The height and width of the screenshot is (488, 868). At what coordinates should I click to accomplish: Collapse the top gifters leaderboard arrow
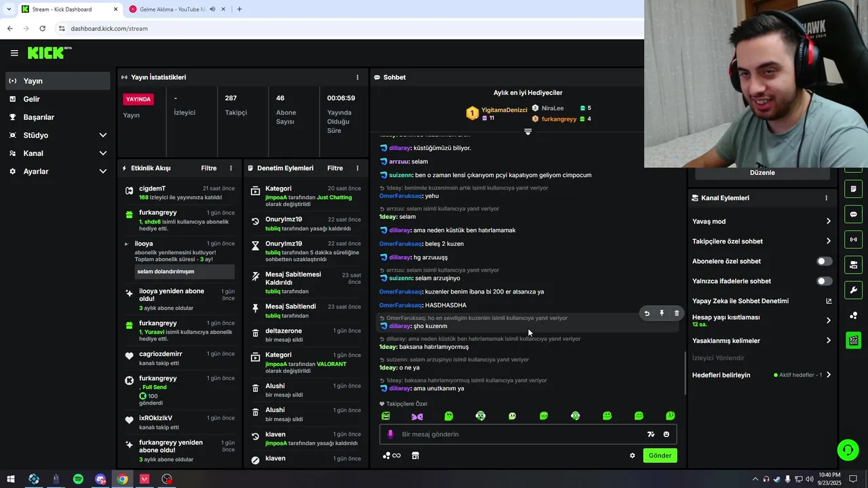(x=528, y=131)
